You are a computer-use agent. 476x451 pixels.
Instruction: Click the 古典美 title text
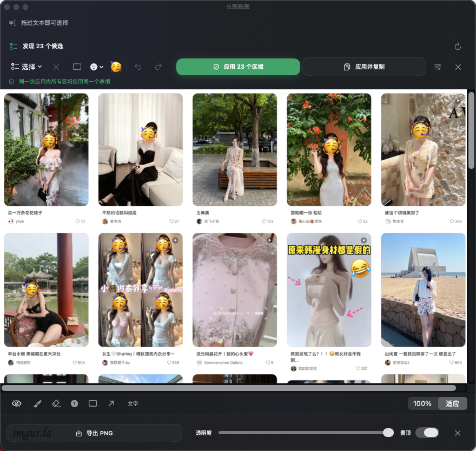pyautogui.click(x=203, y=213)
